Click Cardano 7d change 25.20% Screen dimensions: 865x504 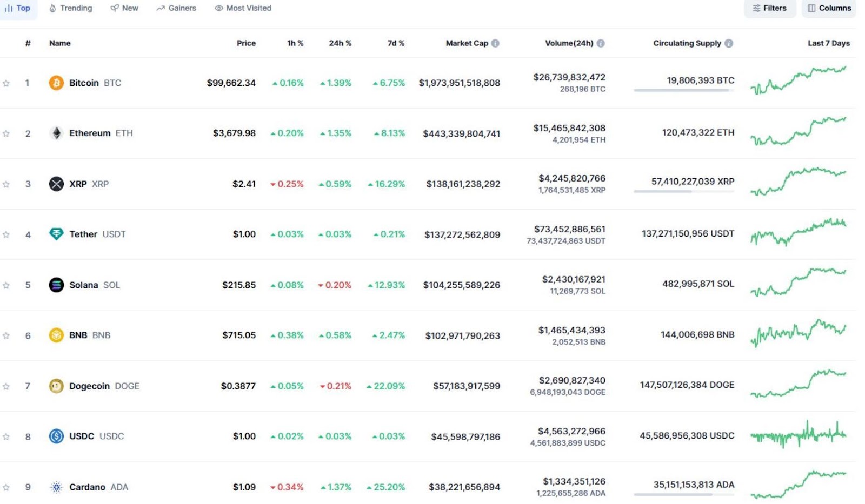tap(385, 487)
